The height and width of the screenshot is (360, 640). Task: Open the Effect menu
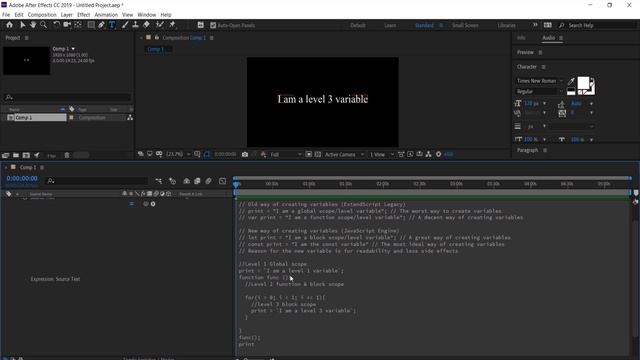pyautogui.click(x=83, y=15)
